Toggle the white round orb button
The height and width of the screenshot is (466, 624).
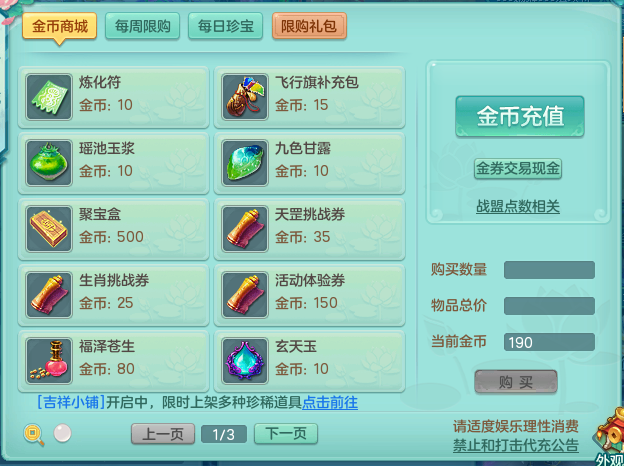(62, 433)
